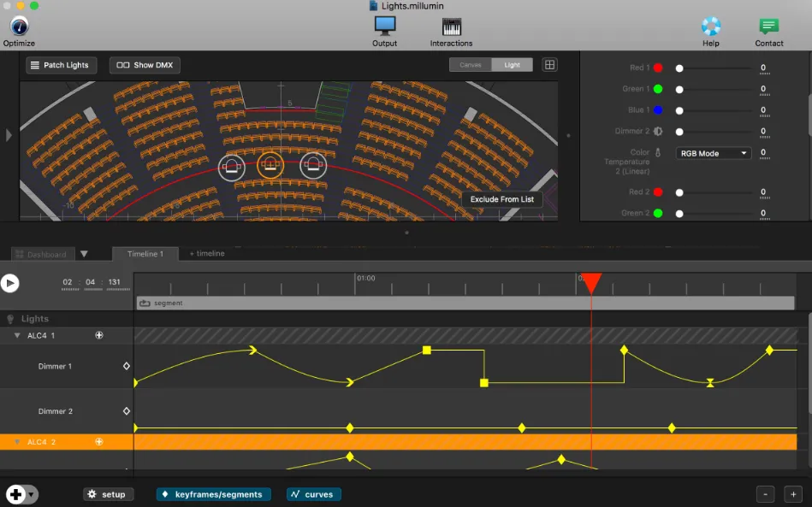Play the timeline
Image resolution: width=812 pixels, height=507 pixels.
(x=9, y=283)
